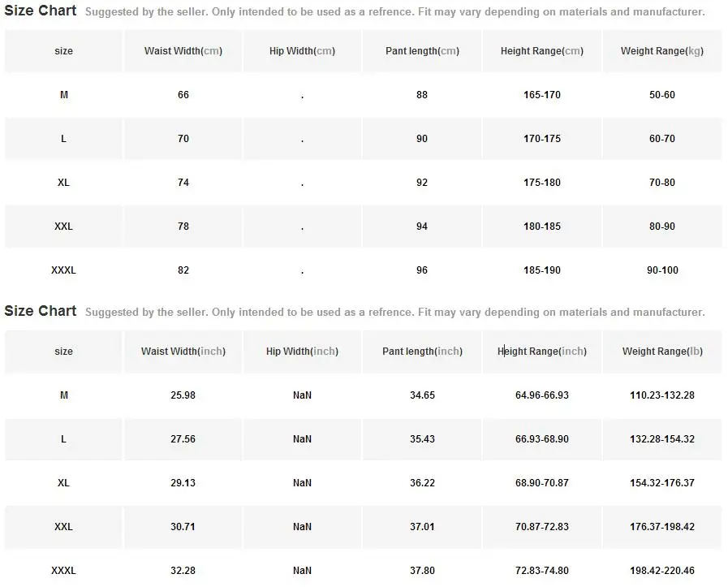Select the XXXL waist value 82
The image size is (728, 587).
[183, 270]
